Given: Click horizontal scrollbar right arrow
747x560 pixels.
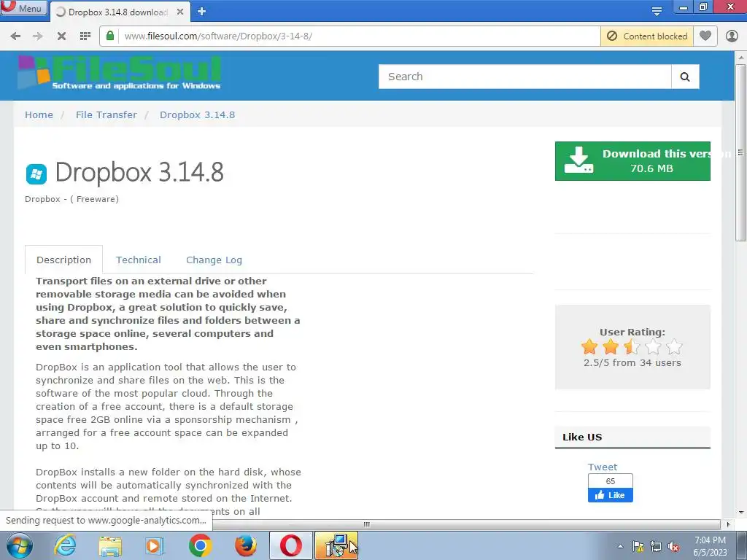Looking at the screenshot, I should pyautogui.click(x=728, y=524).
